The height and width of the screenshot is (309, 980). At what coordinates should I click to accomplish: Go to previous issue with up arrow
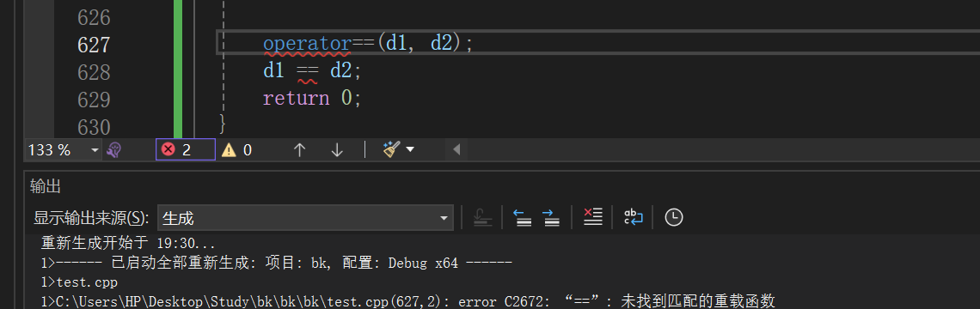299,150
